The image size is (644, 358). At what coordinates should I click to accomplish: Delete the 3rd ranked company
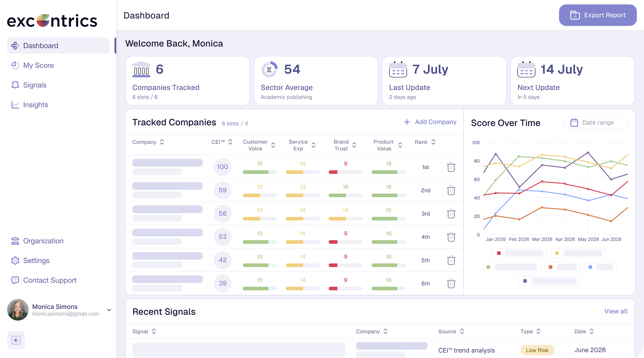click(451, 213)
